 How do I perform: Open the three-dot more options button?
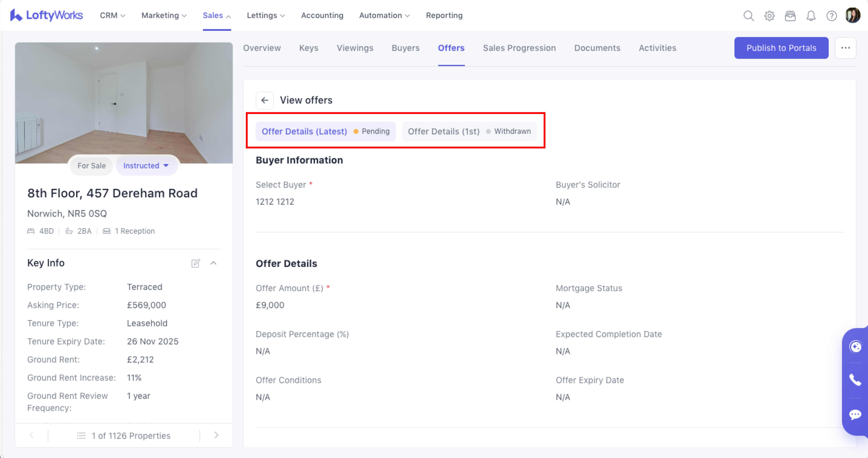pyautogui.click(x=845, y=48)
